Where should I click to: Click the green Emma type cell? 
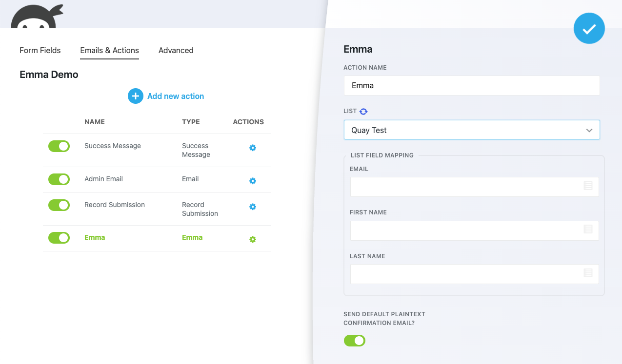point(192,237)
